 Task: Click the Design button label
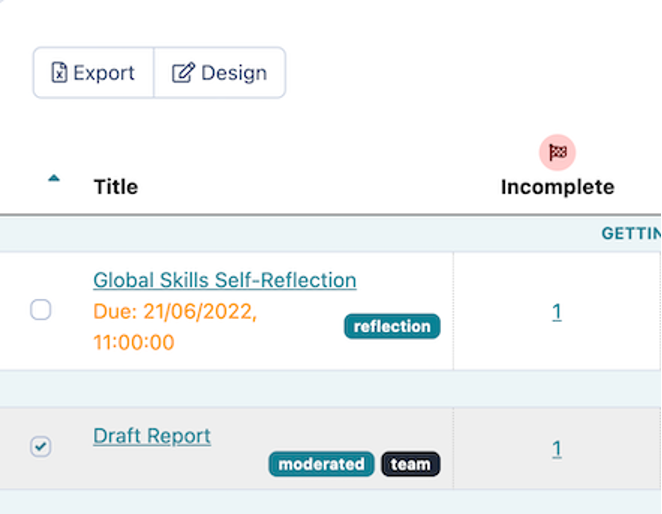click(x=234, y=73)
